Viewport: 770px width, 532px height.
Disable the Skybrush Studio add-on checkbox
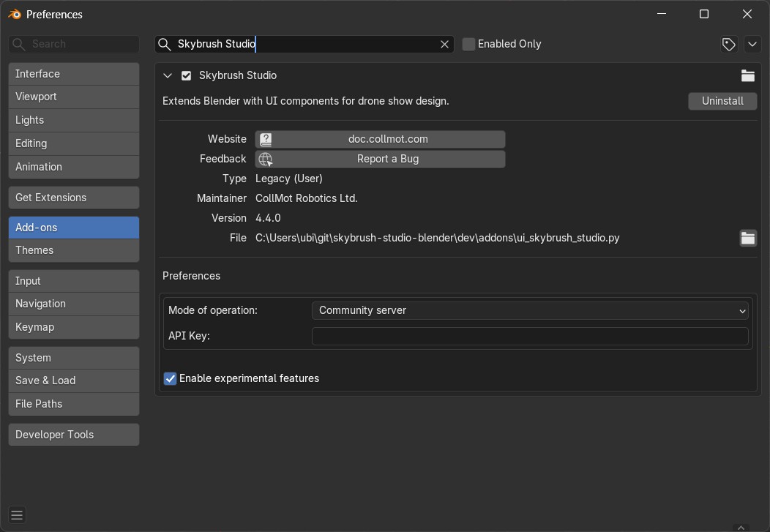[x=186, y=75]
